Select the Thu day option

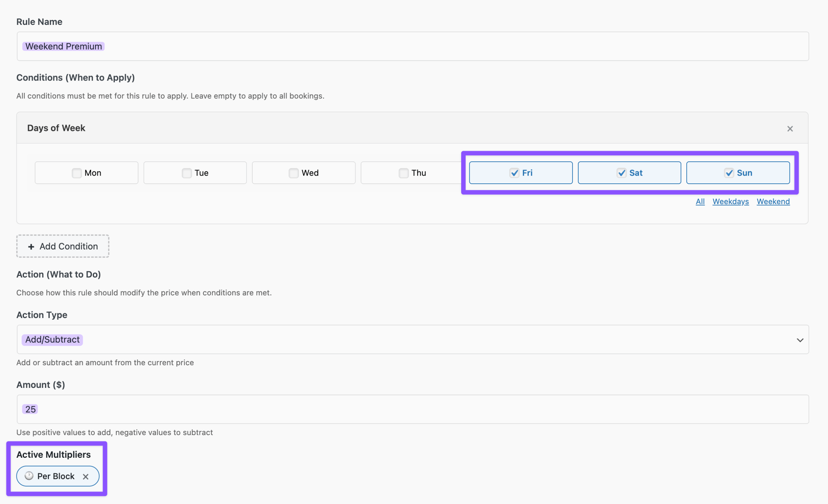[403, 173]
